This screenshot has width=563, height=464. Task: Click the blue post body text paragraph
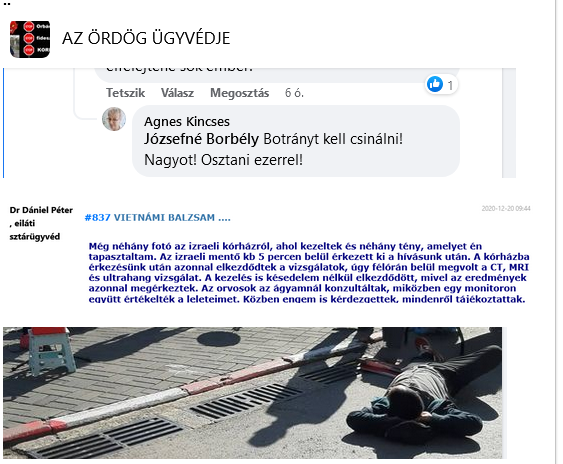[309, 273]
